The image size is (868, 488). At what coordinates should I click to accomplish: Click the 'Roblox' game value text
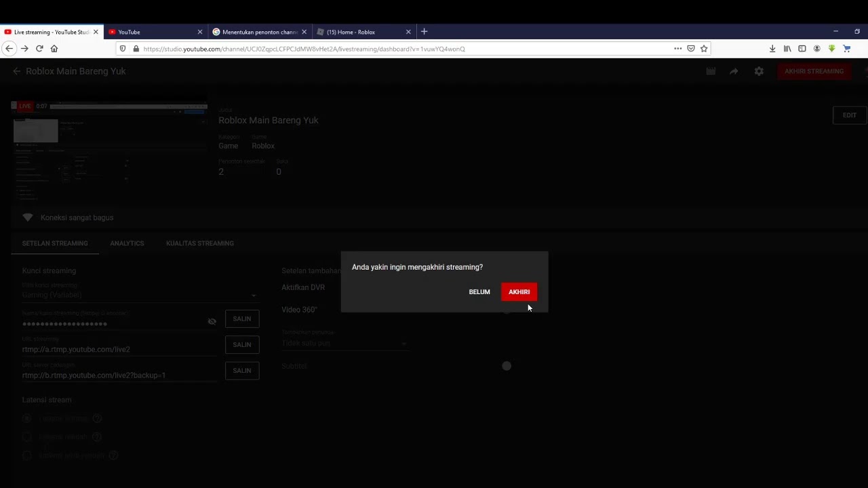point(263,146)
